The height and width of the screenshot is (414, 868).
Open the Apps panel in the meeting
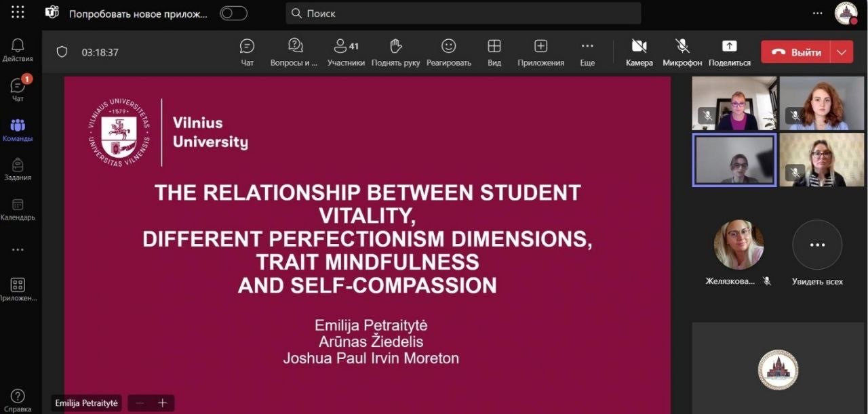click(540, 51)
